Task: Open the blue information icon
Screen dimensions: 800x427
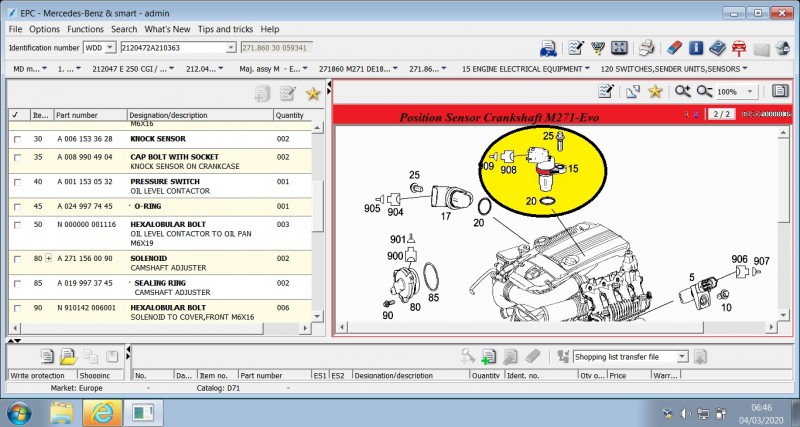Action: tap(696, 48)
